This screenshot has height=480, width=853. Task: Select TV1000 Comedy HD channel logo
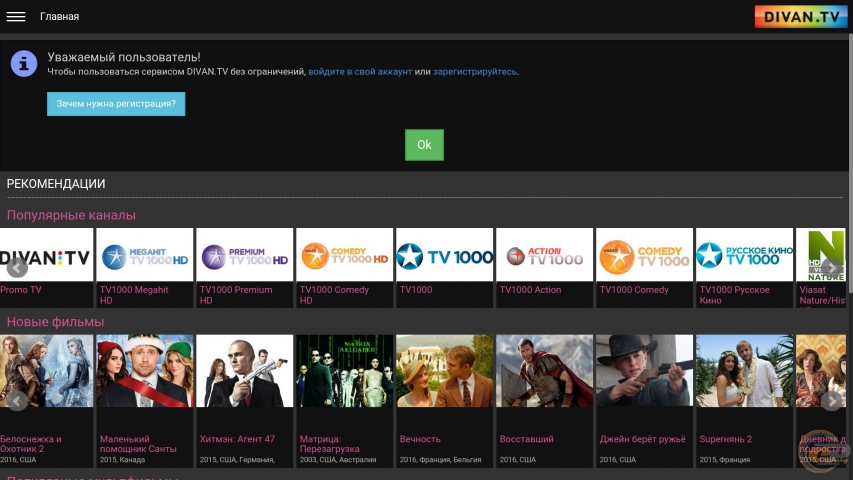pyautogui.click(x=345, y=256)
